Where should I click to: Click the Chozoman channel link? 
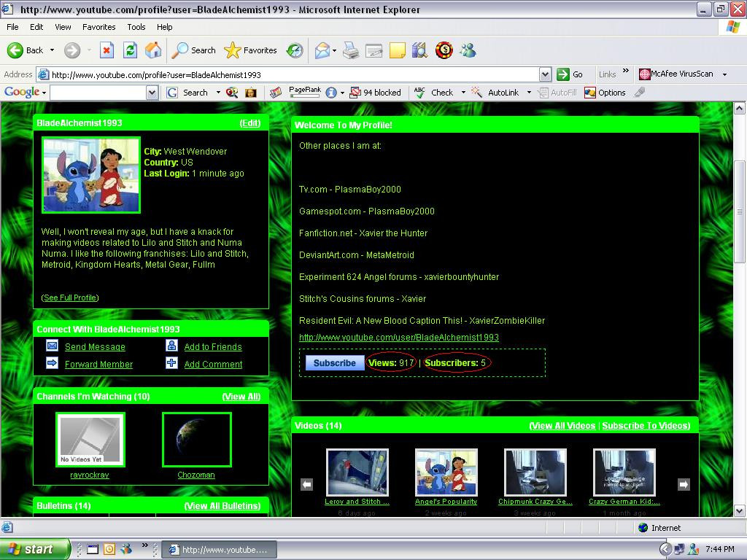click(x=196, y=475)
